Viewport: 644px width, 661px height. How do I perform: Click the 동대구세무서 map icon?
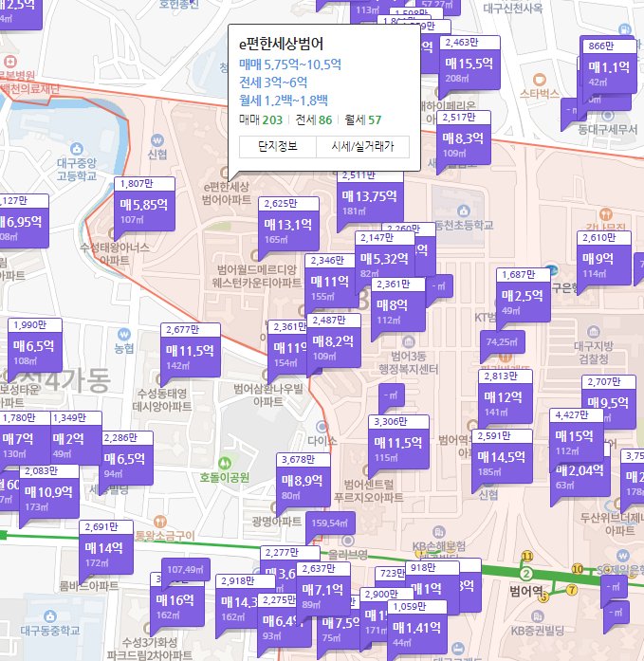coord(607,115)
